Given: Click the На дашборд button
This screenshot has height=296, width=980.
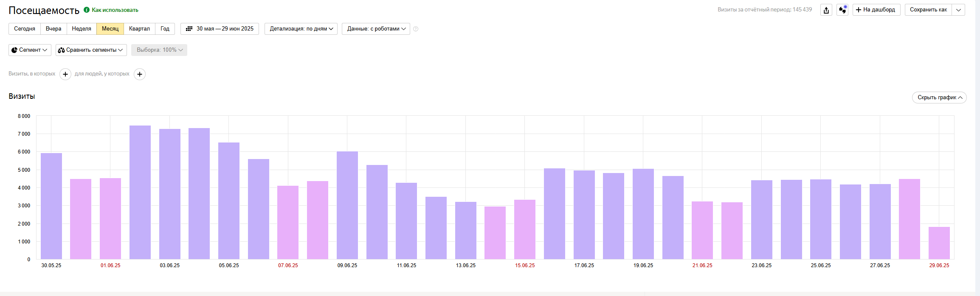Looking at the screenshot, I should click(x=876, y=10).
